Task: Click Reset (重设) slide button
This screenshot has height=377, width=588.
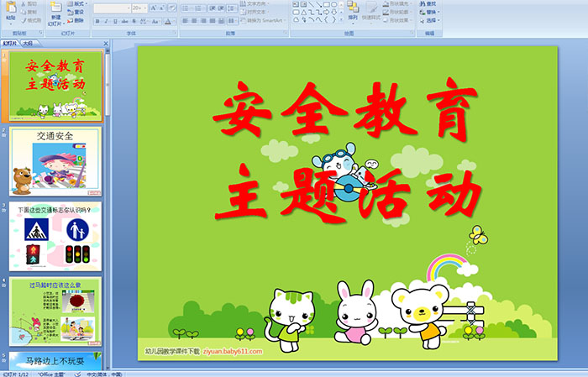Action: click(x=76, y=12)
